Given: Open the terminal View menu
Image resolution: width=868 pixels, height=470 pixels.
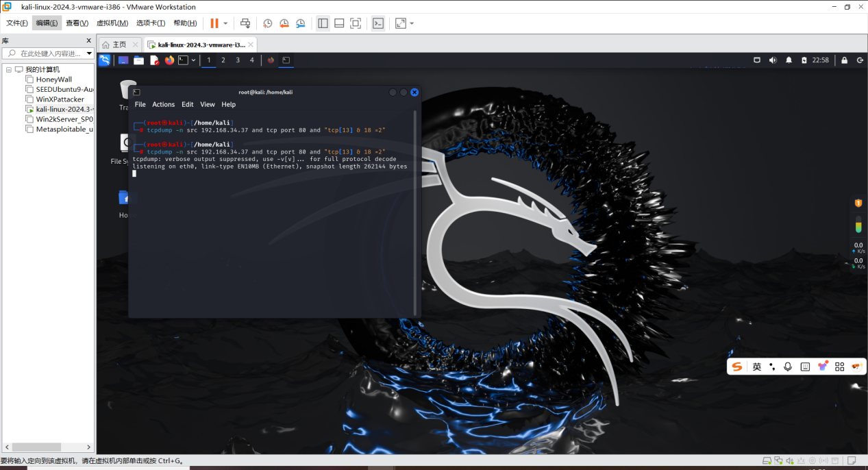Looking at the screenshot, I should pyautogui.click(x=208, y=105).
